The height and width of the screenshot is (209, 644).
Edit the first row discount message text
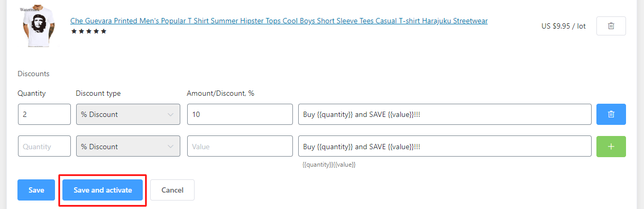[445, 114]
